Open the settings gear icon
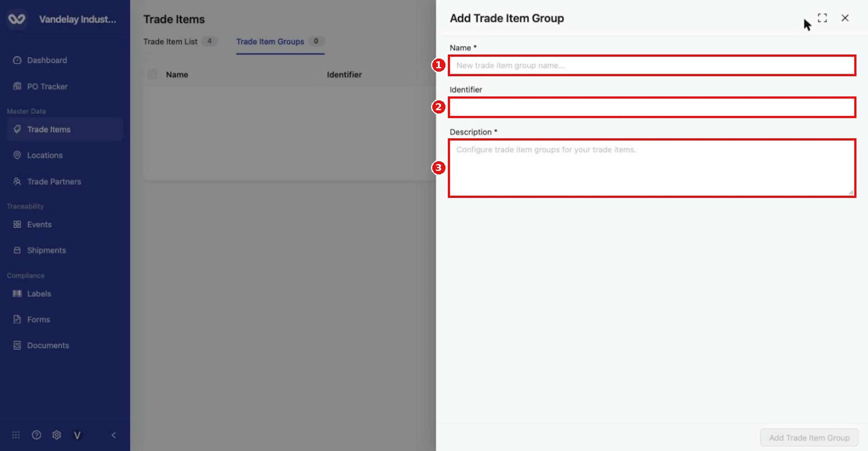Viewport: 868px width, 451px height. pos(57,435)
